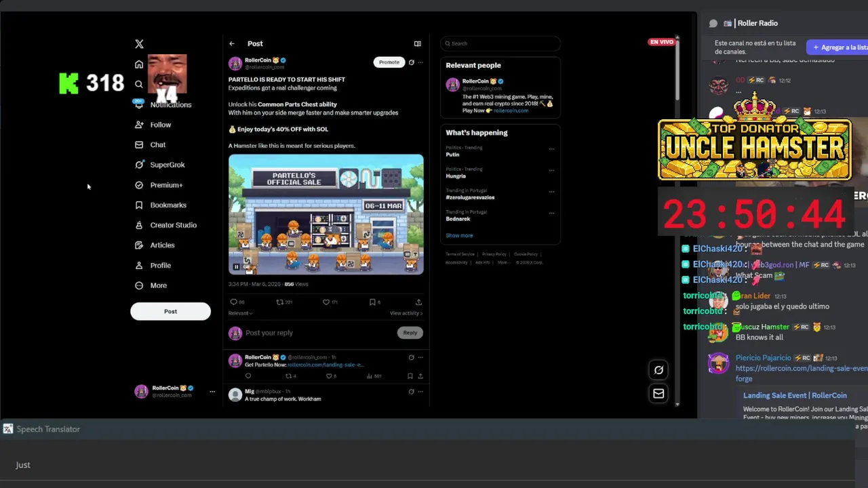
Task: Click Landing Sale Event | RollerCoin embed title
Action: [x=795, y=395]
